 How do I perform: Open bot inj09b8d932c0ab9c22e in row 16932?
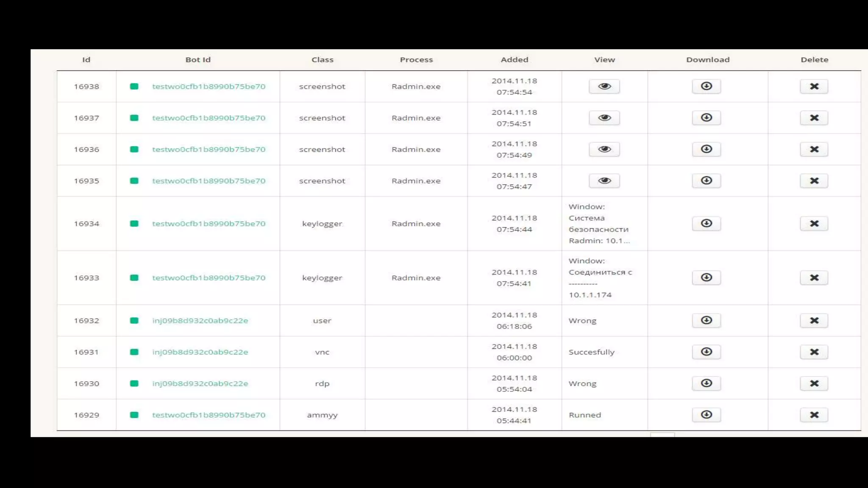tap(200, 321)
